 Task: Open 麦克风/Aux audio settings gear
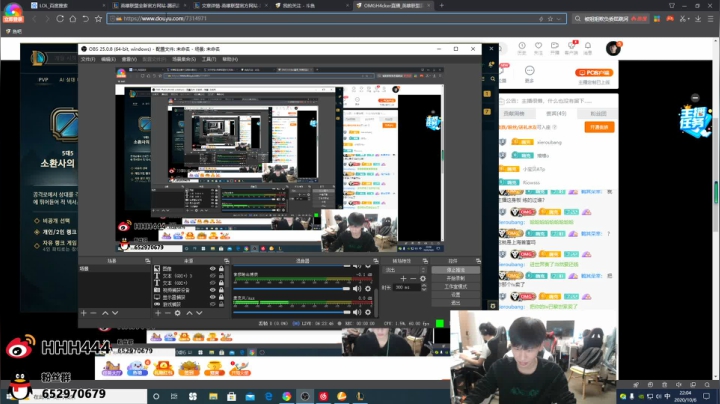pos(368,312)
